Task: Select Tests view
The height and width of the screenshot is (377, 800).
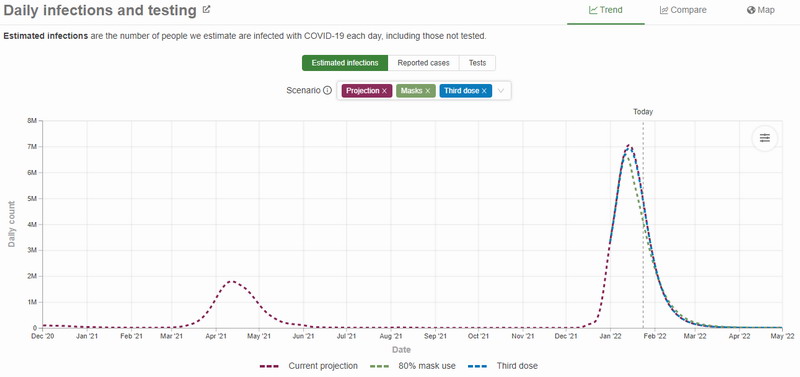Action: point(478,63)
